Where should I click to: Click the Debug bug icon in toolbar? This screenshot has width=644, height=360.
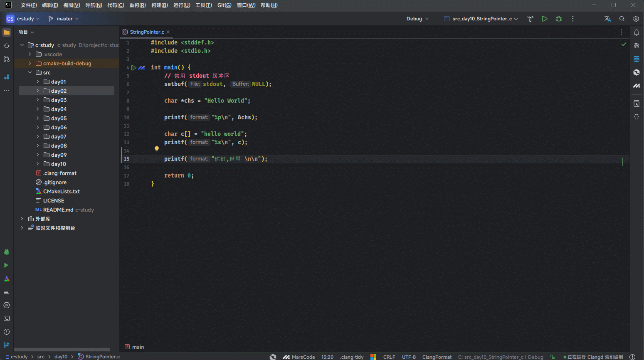pyautogui.click(x=558, y=19)
